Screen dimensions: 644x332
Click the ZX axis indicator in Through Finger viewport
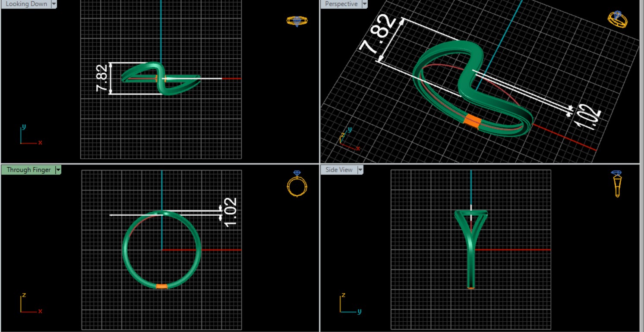tap(29, 304)
